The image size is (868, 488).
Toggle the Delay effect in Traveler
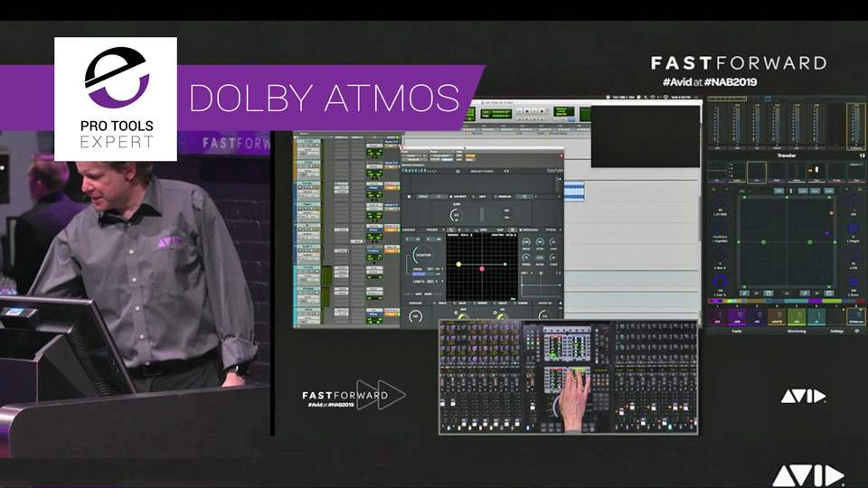click(x=459, y=304)
